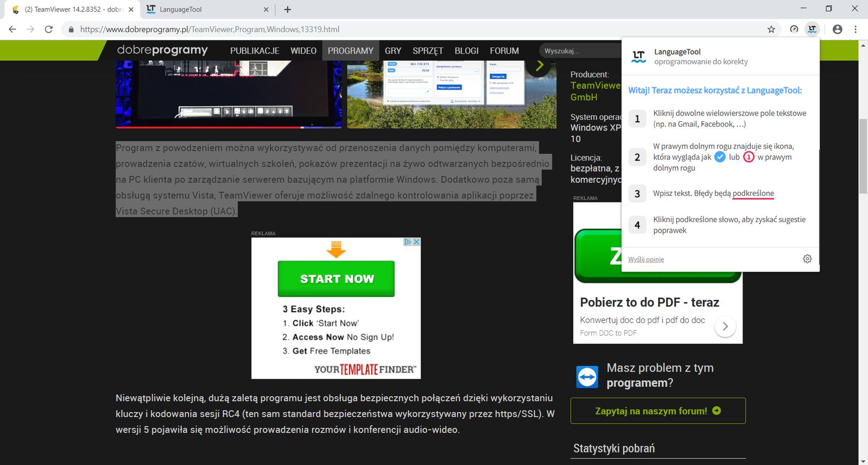Screen dimensions: 868x465
Task: Open a new browser tab
Action: pos(288,10)
